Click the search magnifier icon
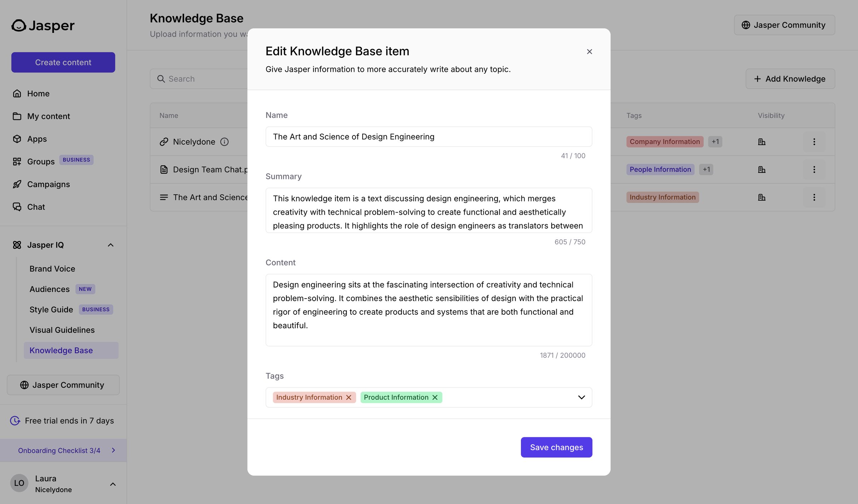The width and height of the screenshot is (858, 504). 161,79
